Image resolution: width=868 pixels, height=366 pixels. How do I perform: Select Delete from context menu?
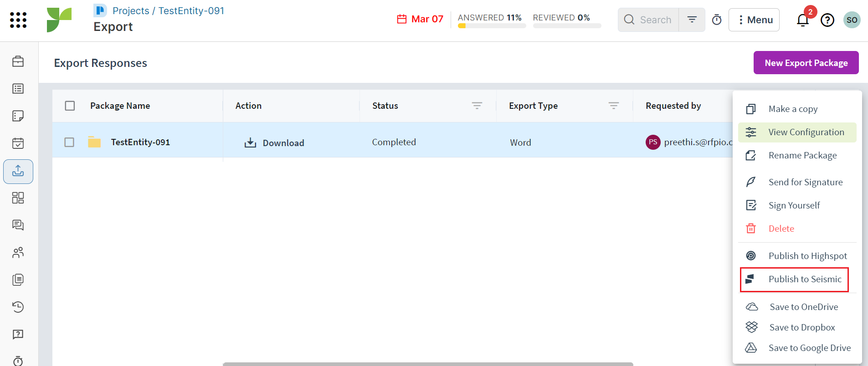click(797, 229)
